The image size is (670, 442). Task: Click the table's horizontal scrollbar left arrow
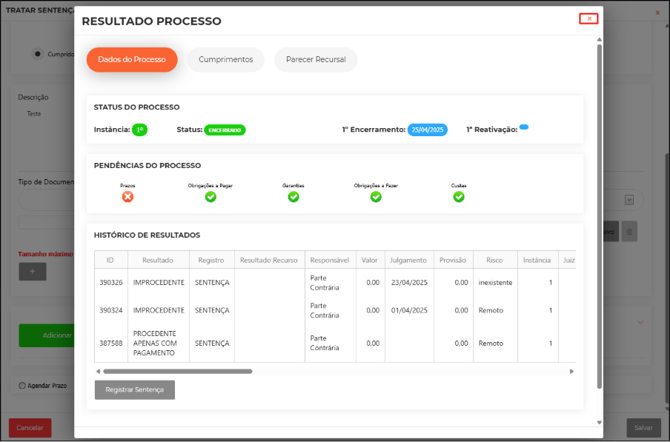pyautogui.click(x=98, y=371)
